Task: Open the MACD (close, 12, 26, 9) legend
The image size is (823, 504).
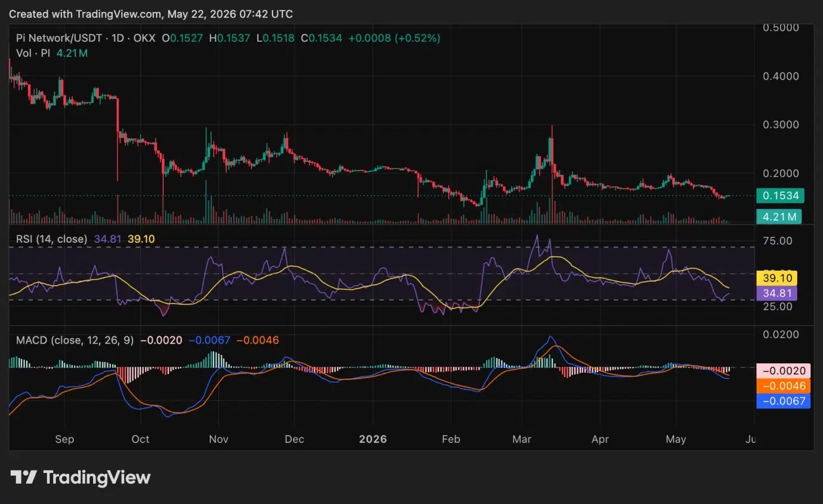Action: [x=75, y=341]
